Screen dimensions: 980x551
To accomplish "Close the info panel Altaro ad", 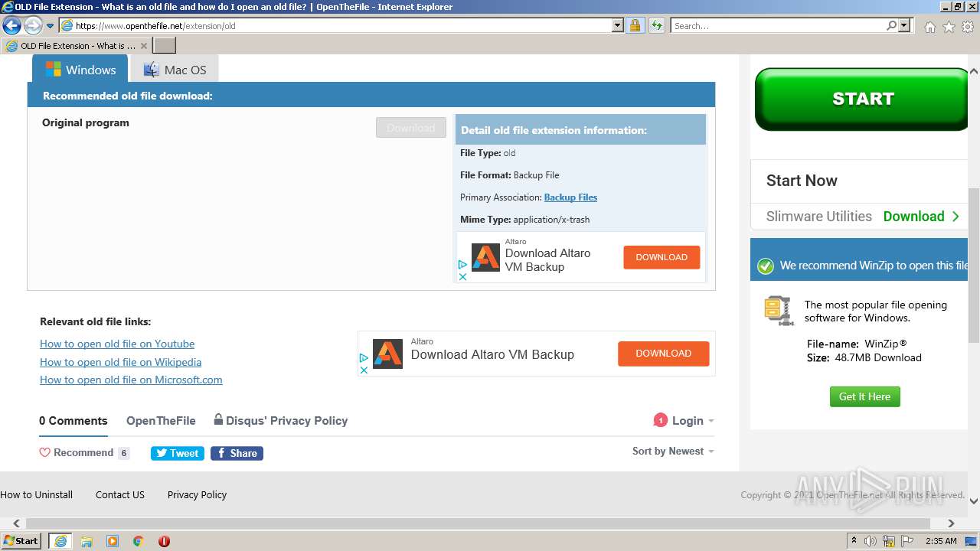I will click(462, 277).
